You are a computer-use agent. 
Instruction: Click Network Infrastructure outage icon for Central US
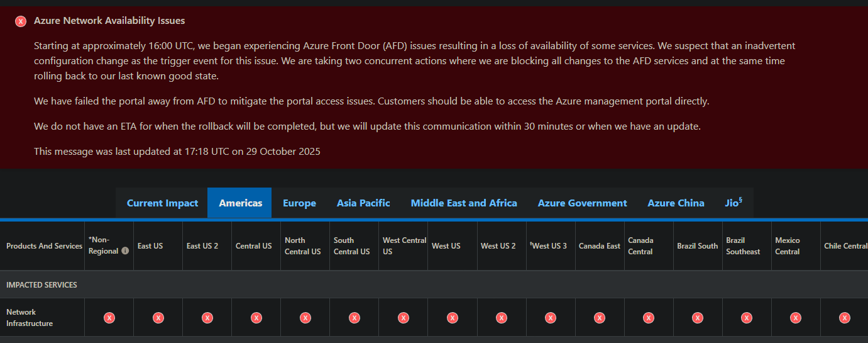pos(256,318)
